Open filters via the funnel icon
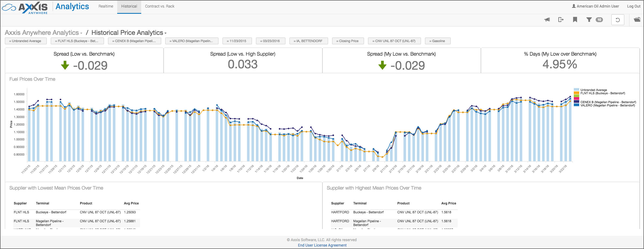 (x=589, y=19)
